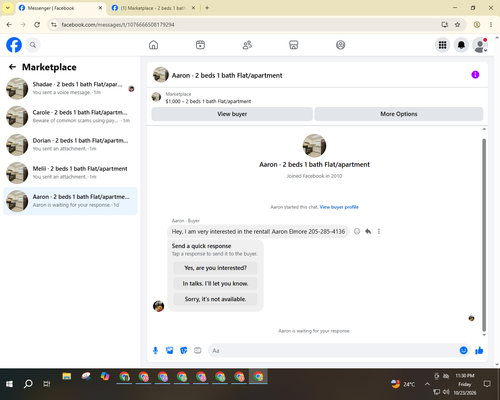500x400 pixels.
Task: Reload the current page
Action: click(37, 25)
